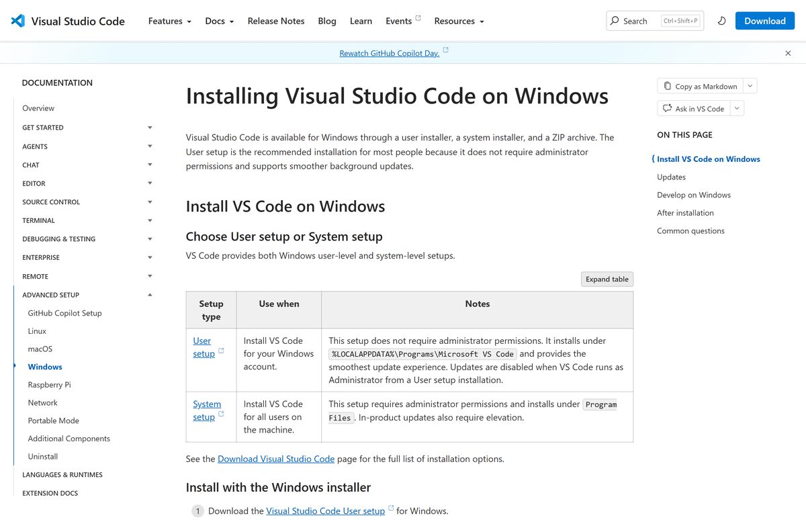Open the Portable Mode doc
Screen dimensions: 806x532
pos(53,420)
